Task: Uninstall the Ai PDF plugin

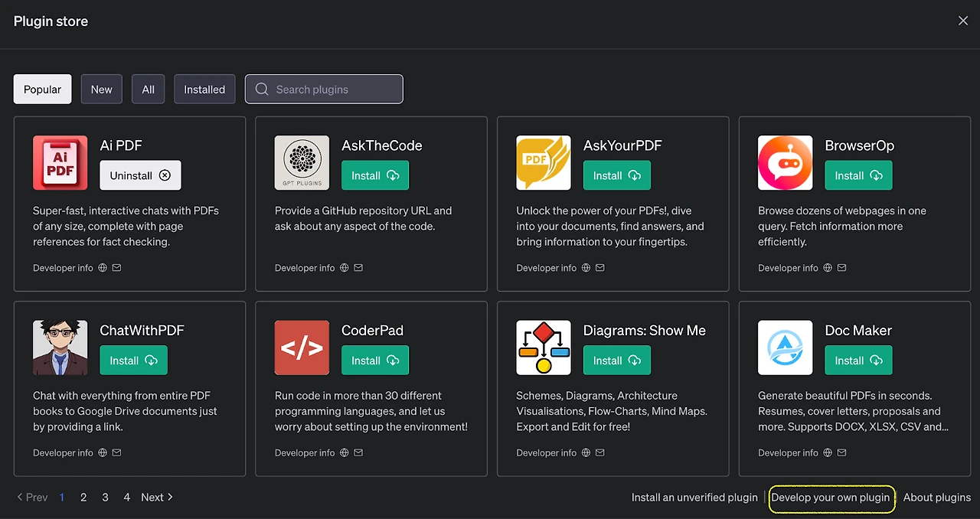Action: tap(140, 175)
